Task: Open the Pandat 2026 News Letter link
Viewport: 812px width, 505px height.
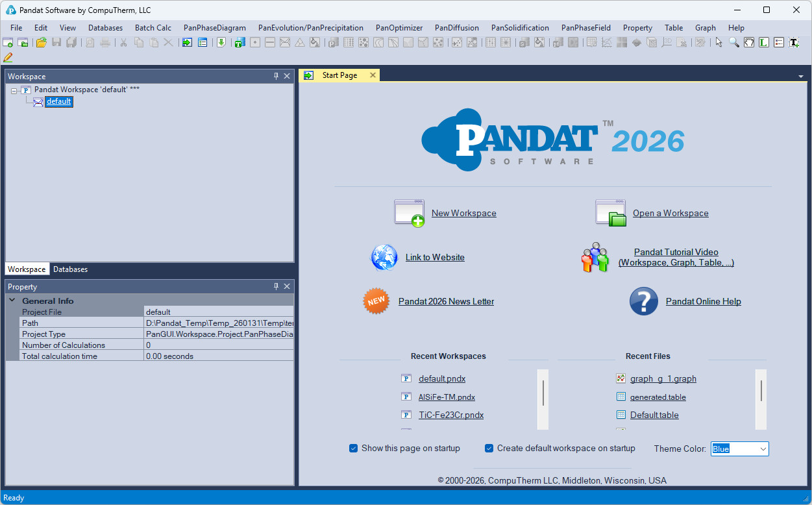Action: [446, 301]
